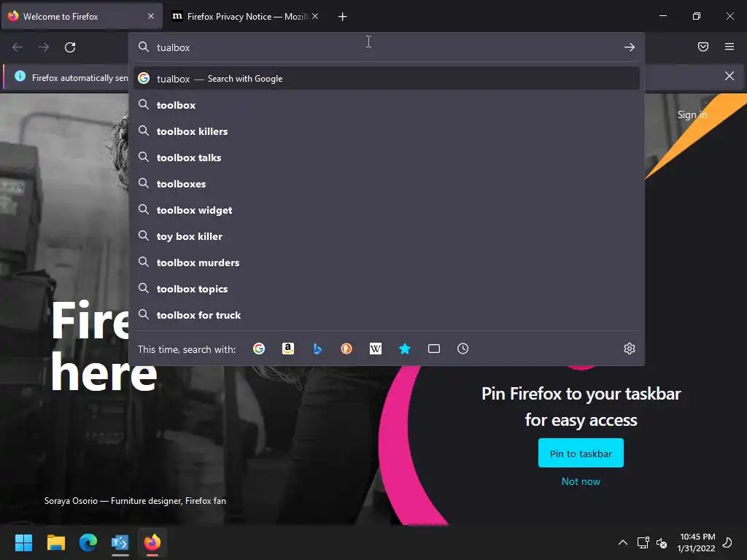This screenshot has height=560, width=747.
Task: Launch Microsoft Edge from taskbar
Action: tap(88, 542)
